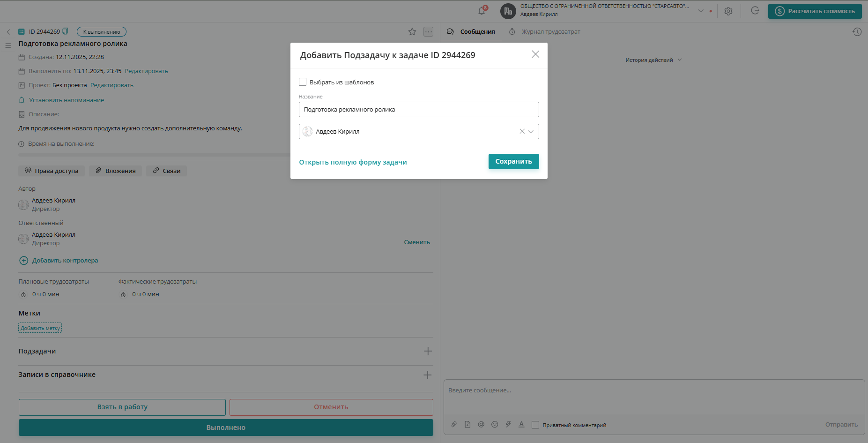Open the К выполнению status pill
The height and width of the screenshot is (443, 868).
click(x=102, y=32)
